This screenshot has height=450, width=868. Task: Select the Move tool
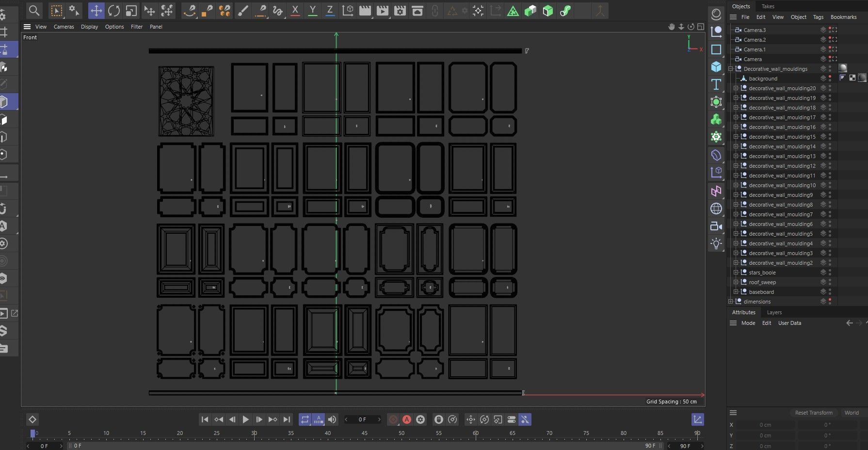click(96, 10)
